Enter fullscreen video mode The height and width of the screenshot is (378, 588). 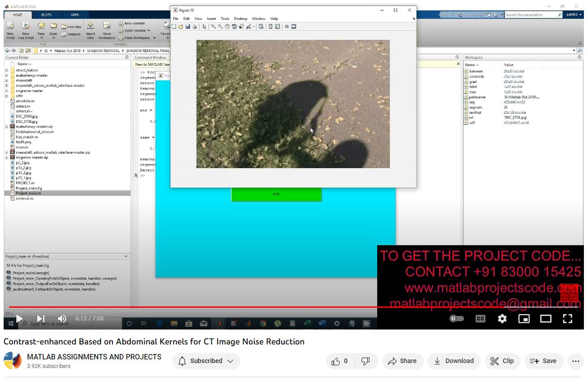coord(567,319)
